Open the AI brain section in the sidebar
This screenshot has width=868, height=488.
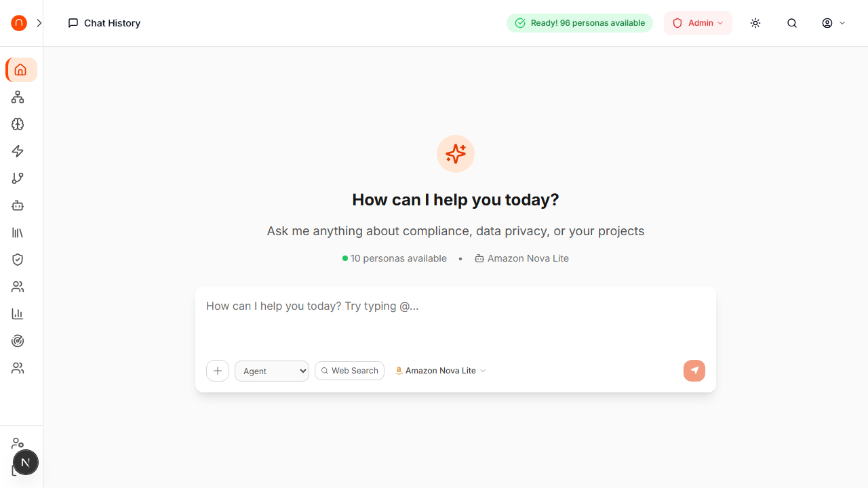[18, 124]
